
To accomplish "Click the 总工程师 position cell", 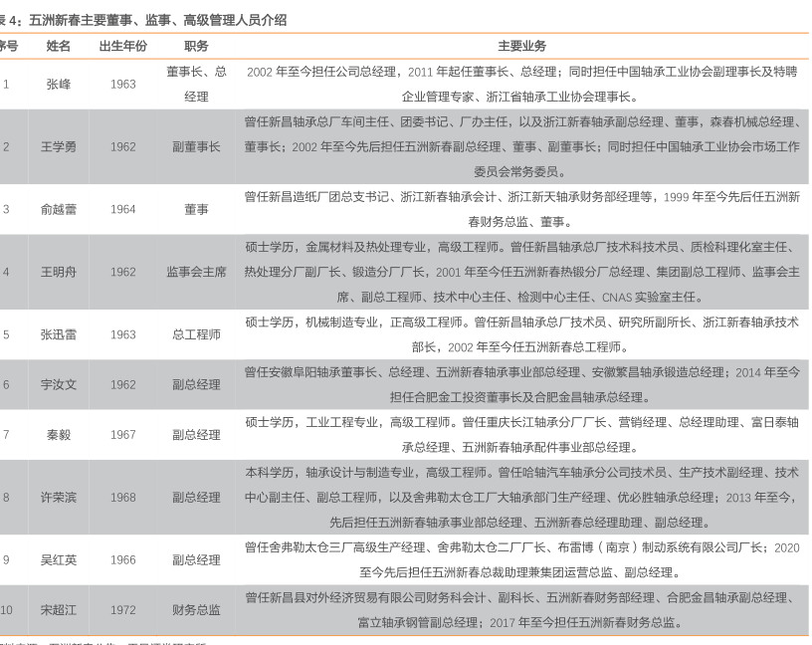I will [196, 334].
